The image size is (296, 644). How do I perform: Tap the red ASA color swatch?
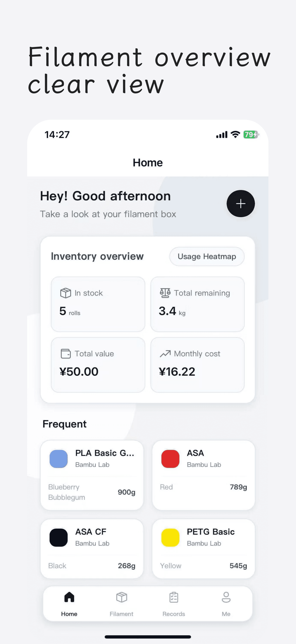170,459
